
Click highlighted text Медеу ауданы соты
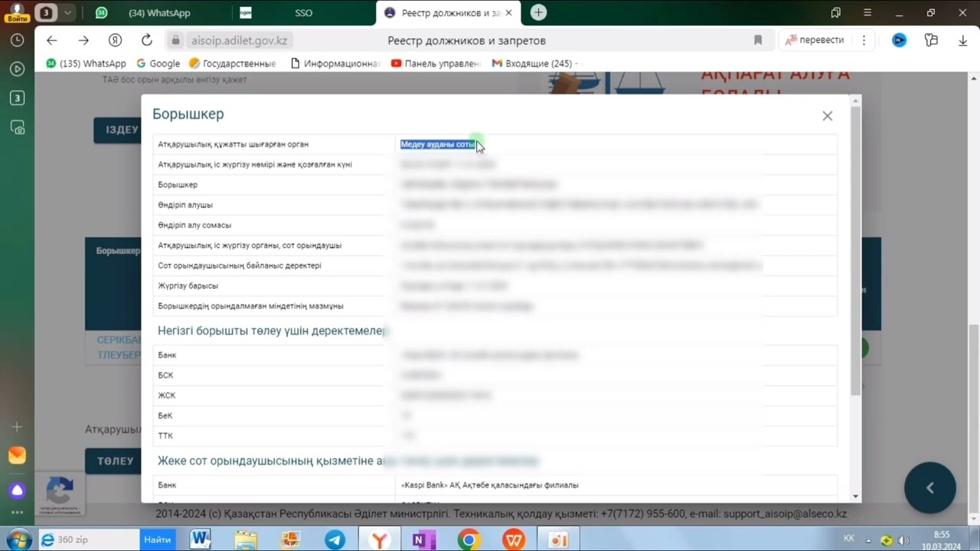coord(438,144)
